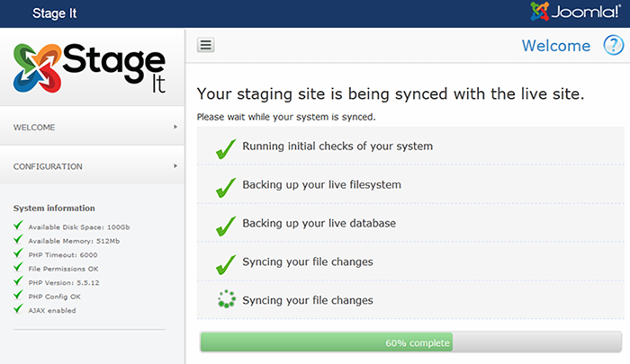
Task: Open the CONFIGURATION sidebar menu item
Action: [x=92, y=166]
